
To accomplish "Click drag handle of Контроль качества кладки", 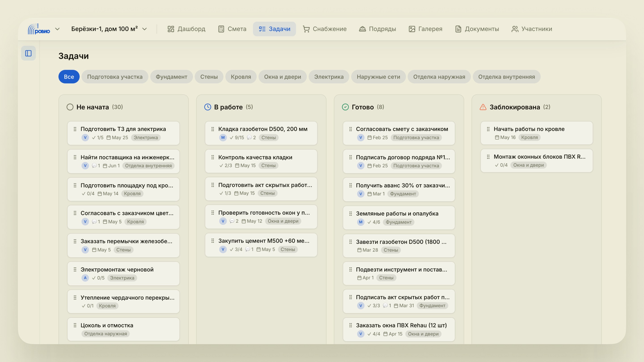I will pos(213,157).
